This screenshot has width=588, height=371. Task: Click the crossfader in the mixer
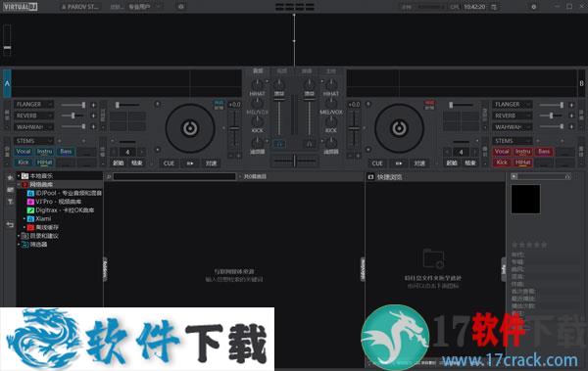click(x=294, y=161)
